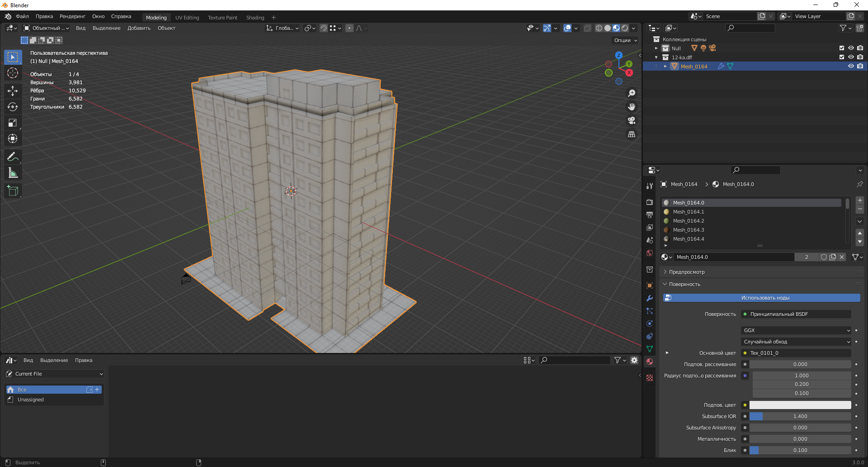Click the outliner search field
This screenshot has width=868, height=467.
coord(750,28)
